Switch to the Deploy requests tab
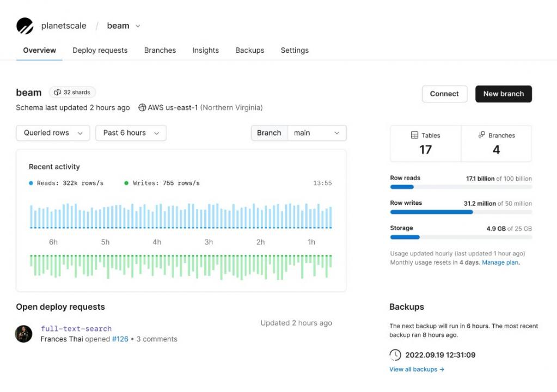This screenshot has height=392, width=557. coord(100,50)
